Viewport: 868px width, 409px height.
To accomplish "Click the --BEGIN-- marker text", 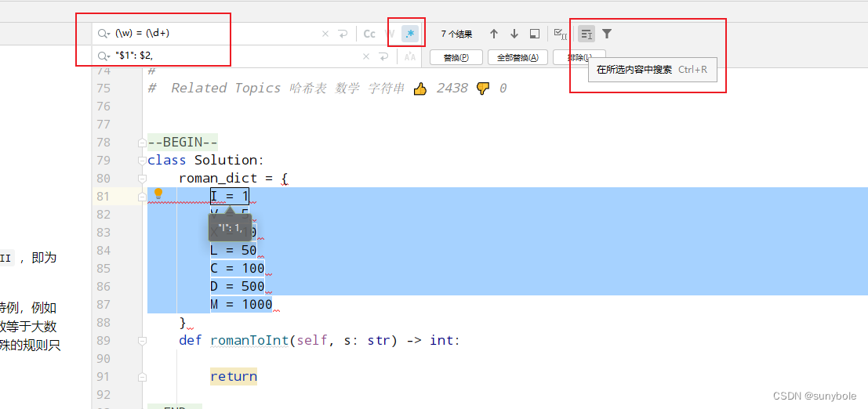I will (x=183, y=143).
